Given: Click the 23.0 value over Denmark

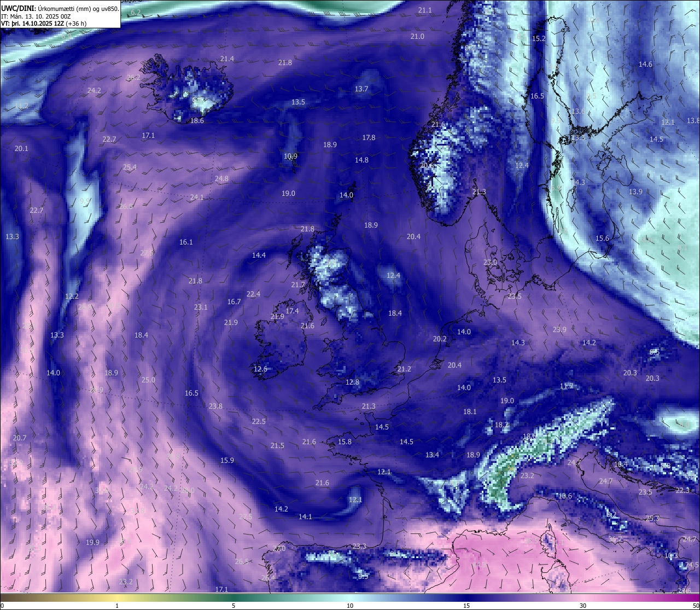Looking at the screenshot, I should tap(490, 262).
